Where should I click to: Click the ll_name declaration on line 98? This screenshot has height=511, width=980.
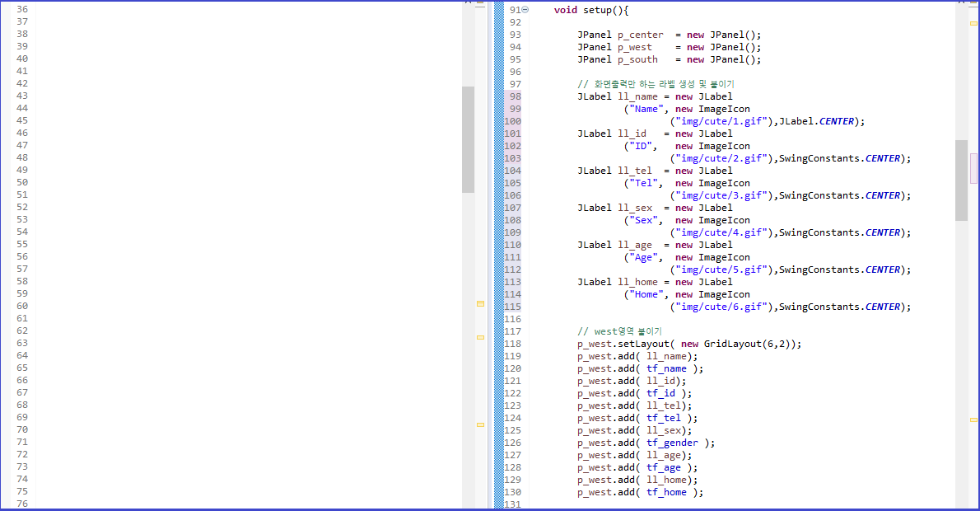pyautogui.click(x=637, y=96)
